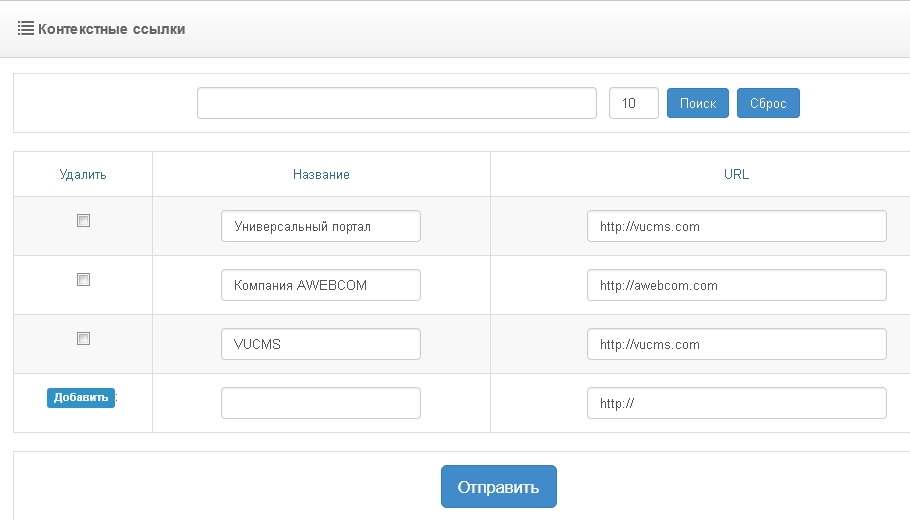
Task: Select the http://awebcom.com URL field
Action: click(736, 285)
